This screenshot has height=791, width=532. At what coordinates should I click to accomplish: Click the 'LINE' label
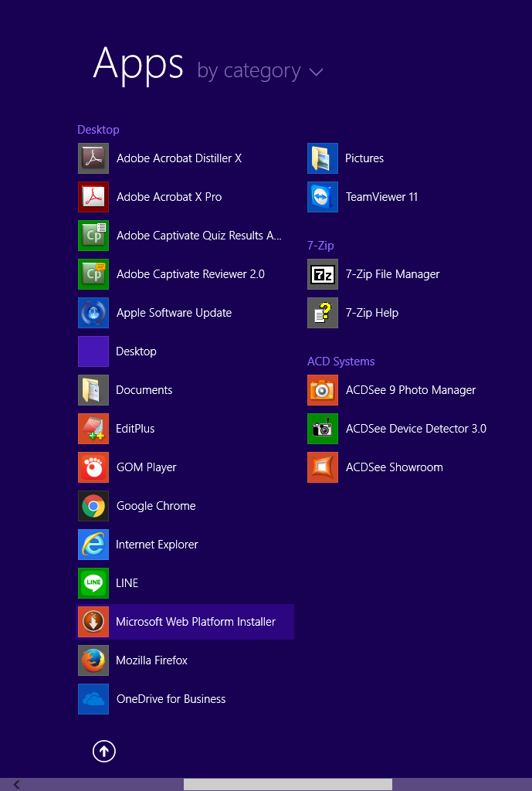click(x=127, y=582)
